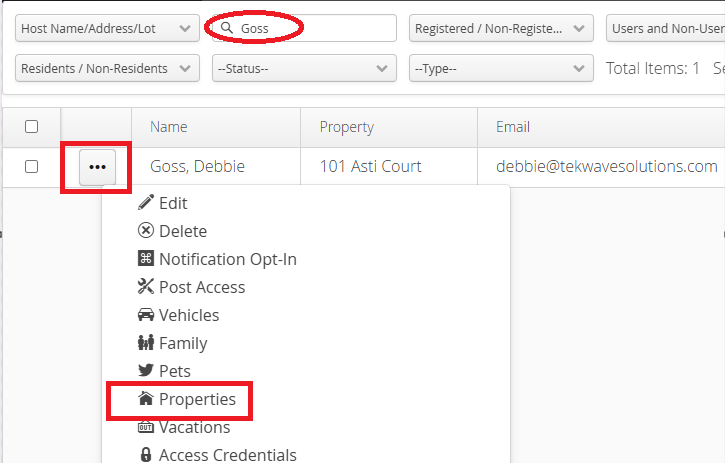Expand Residents / Non-Residents dropdown
725x463 pixels.
[x=107, y=68]
